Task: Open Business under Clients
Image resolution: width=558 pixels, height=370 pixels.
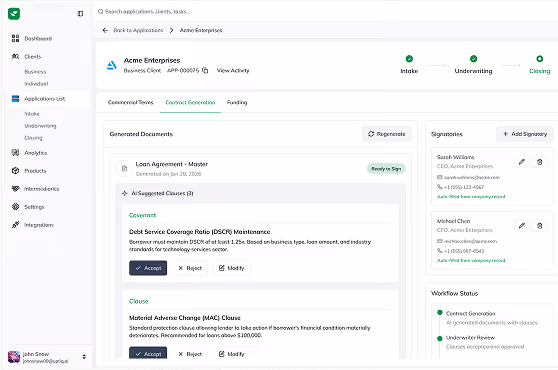Action: click(x=35, y=72)
